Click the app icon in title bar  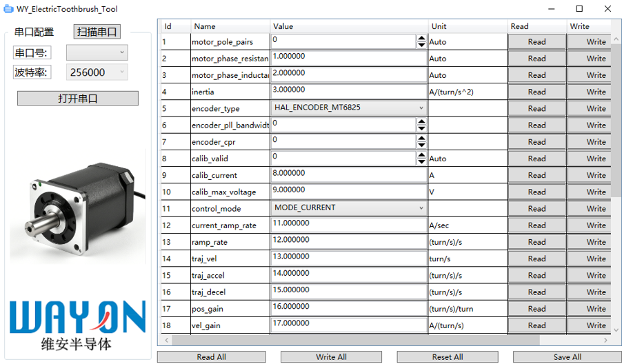click(8, 8)
